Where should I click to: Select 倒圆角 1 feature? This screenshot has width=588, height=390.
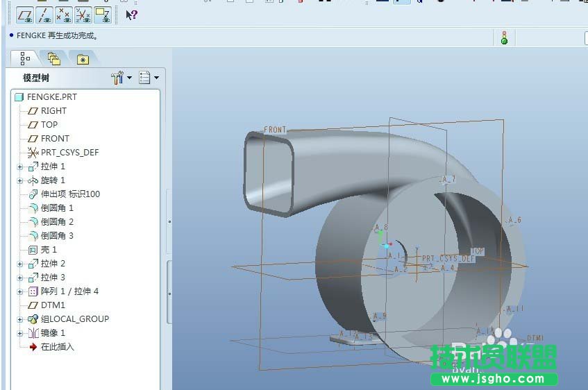coord(57,208)
